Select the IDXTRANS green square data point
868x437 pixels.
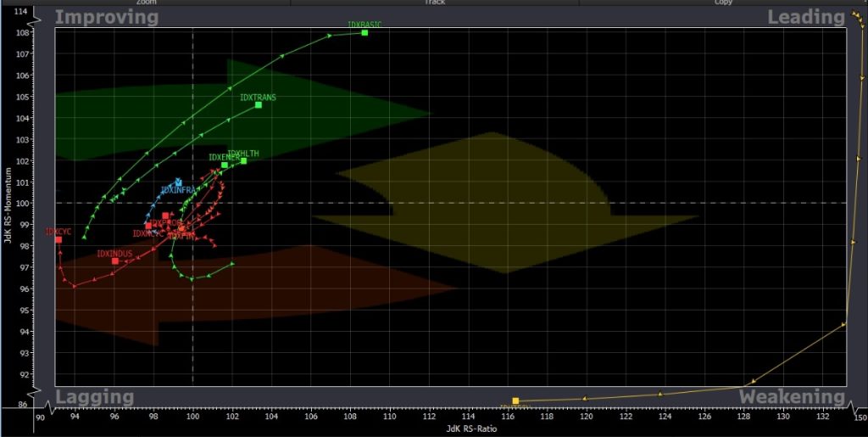[x=259, y=104]
